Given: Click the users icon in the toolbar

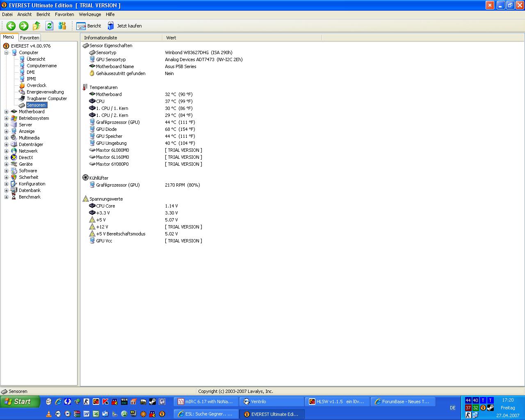Looking at the screenshot, I should (62, 26).
